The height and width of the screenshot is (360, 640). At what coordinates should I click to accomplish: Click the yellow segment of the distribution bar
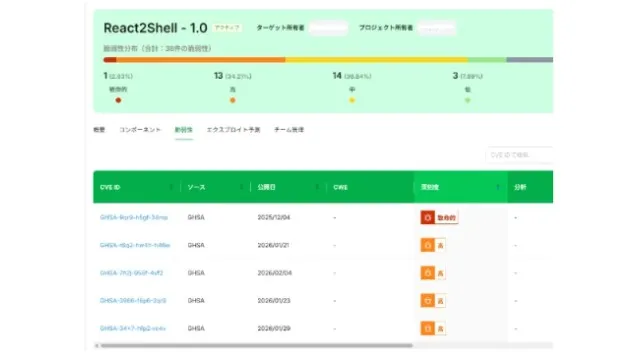tap(376, 60)
